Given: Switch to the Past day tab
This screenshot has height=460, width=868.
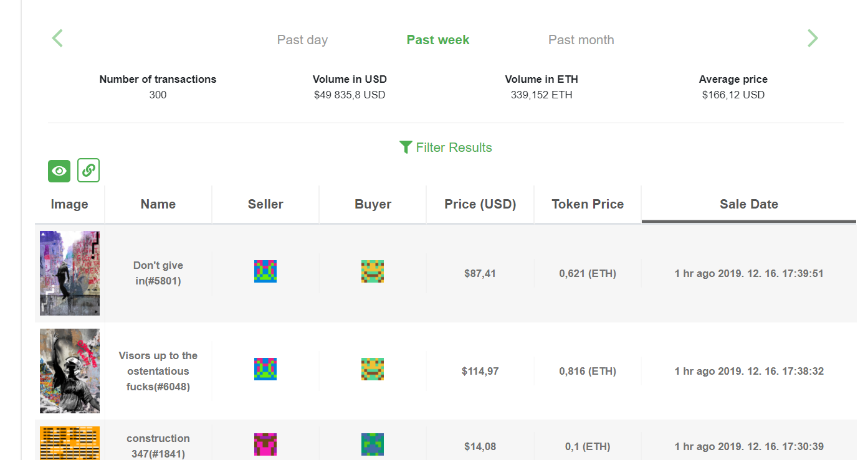Looking at the screenshot, I should [302, 40].
